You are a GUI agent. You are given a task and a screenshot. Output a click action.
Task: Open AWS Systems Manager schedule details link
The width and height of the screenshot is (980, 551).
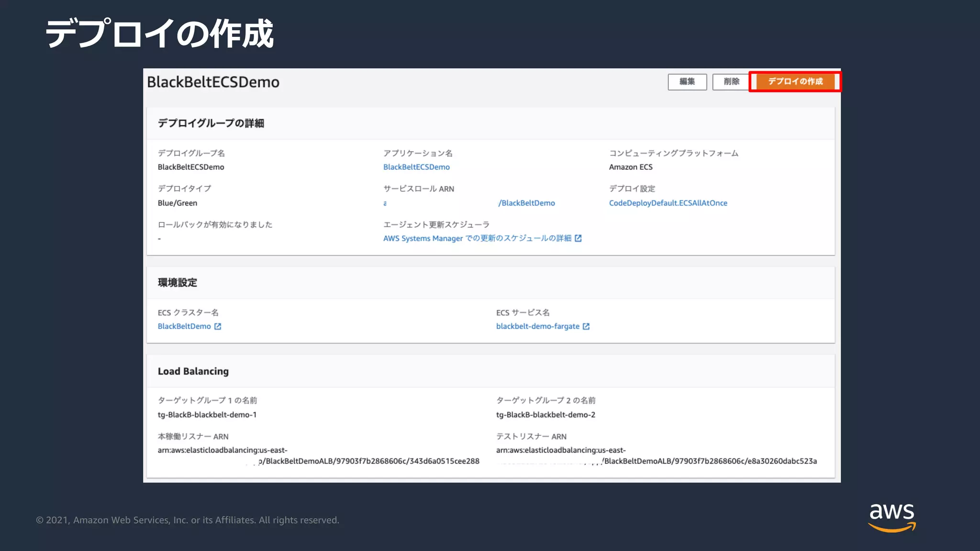[x=477, y=238]
